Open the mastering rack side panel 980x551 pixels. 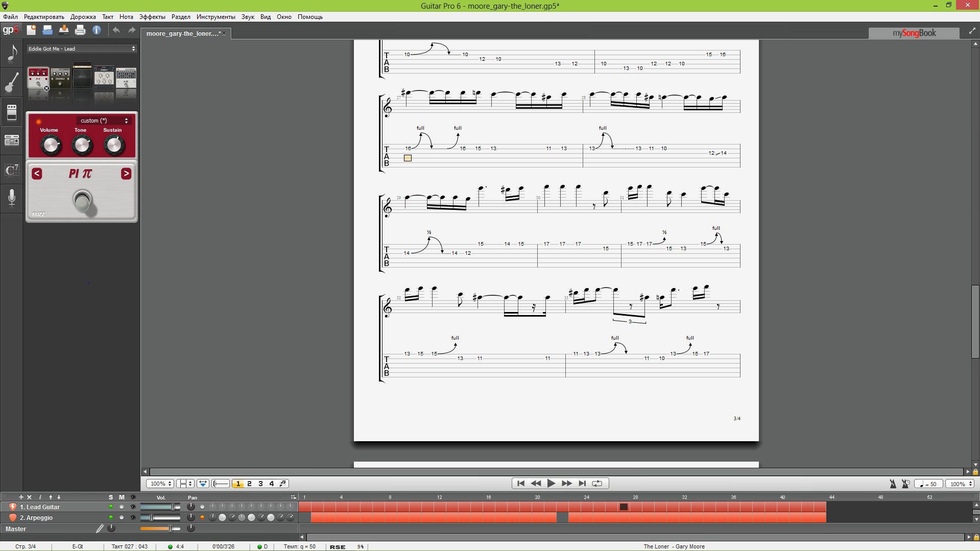click(12, 140)
